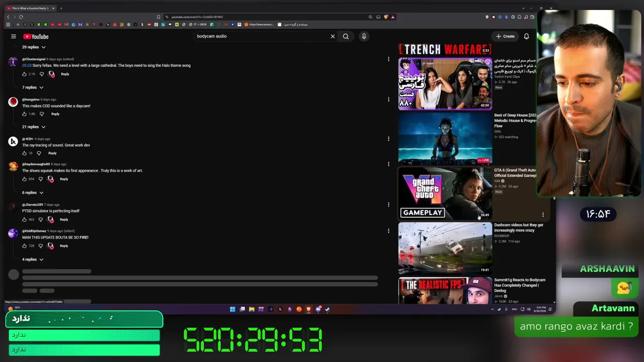Open options menu for @JSerrato289 comment

pos(388,205)
